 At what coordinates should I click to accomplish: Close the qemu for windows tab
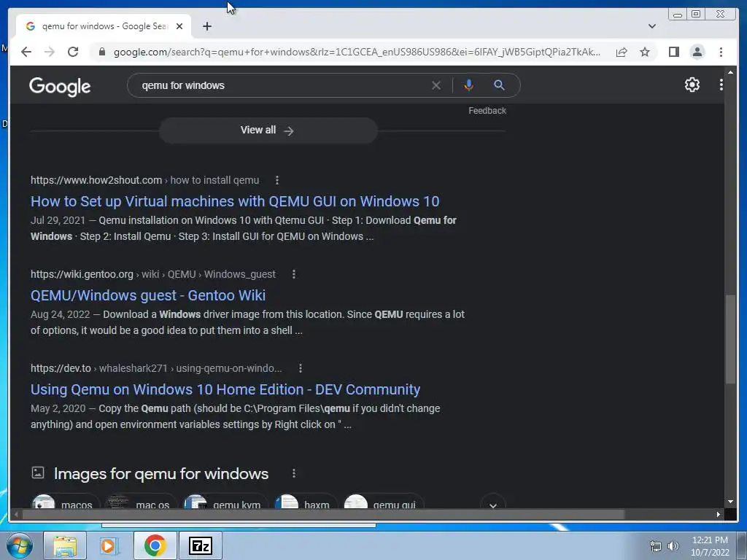point(179,26)
